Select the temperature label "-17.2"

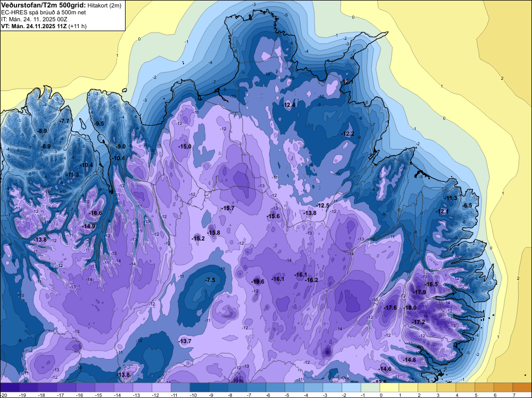pyautogui.click(x=418, y=322)
